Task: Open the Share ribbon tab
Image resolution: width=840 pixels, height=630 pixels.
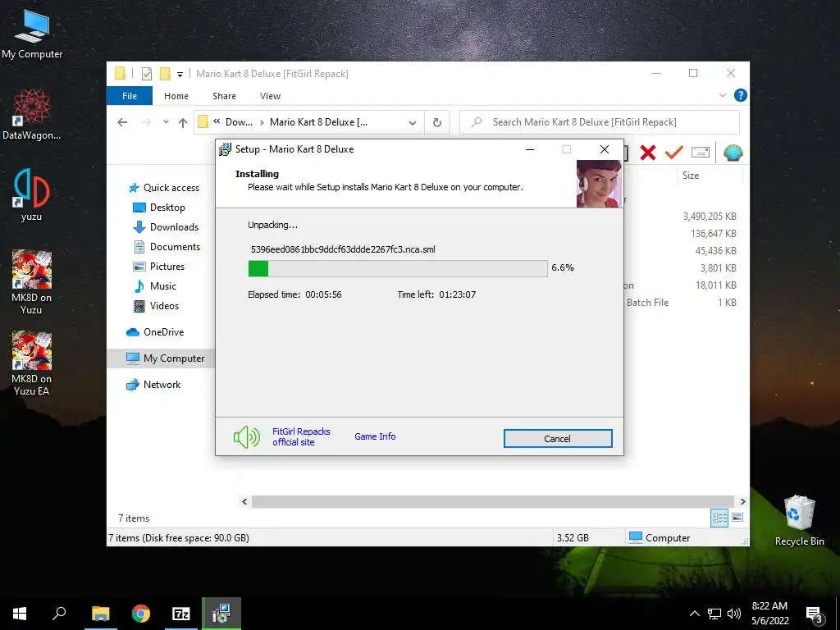Action: 224,96
